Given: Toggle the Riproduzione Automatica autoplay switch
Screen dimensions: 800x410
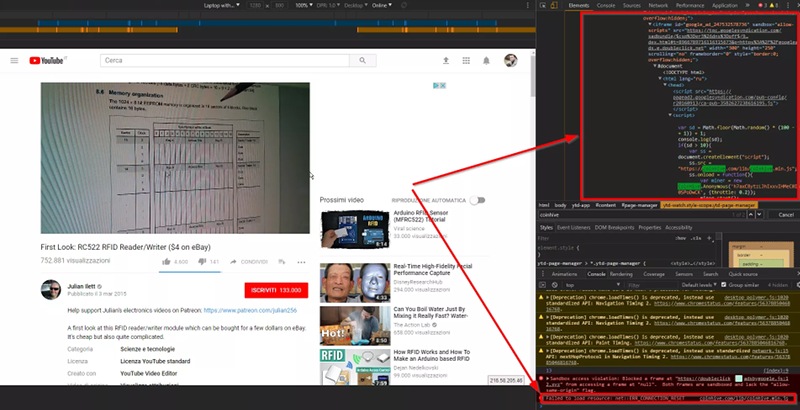Looking at the screenshot, I should 478,200.
